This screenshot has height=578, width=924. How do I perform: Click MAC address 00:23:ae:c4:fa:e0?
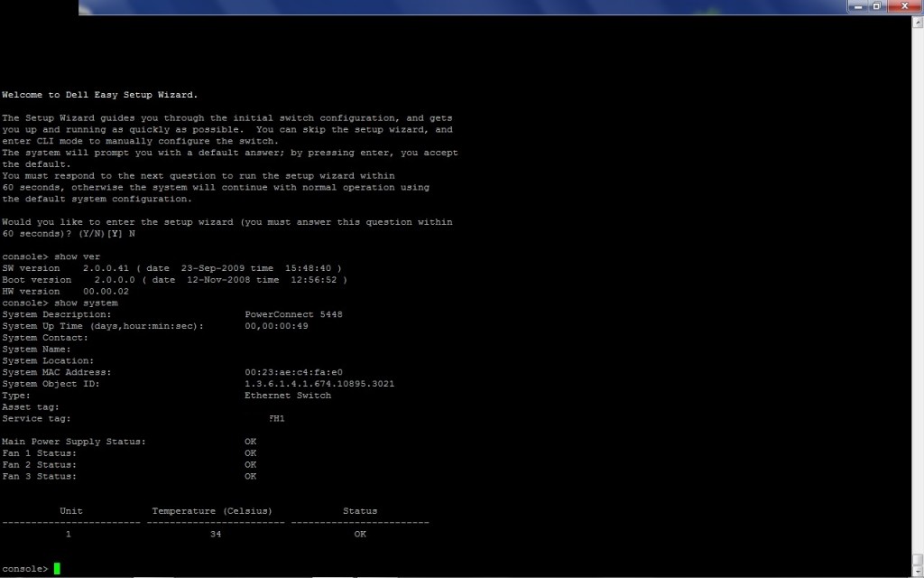293,372
